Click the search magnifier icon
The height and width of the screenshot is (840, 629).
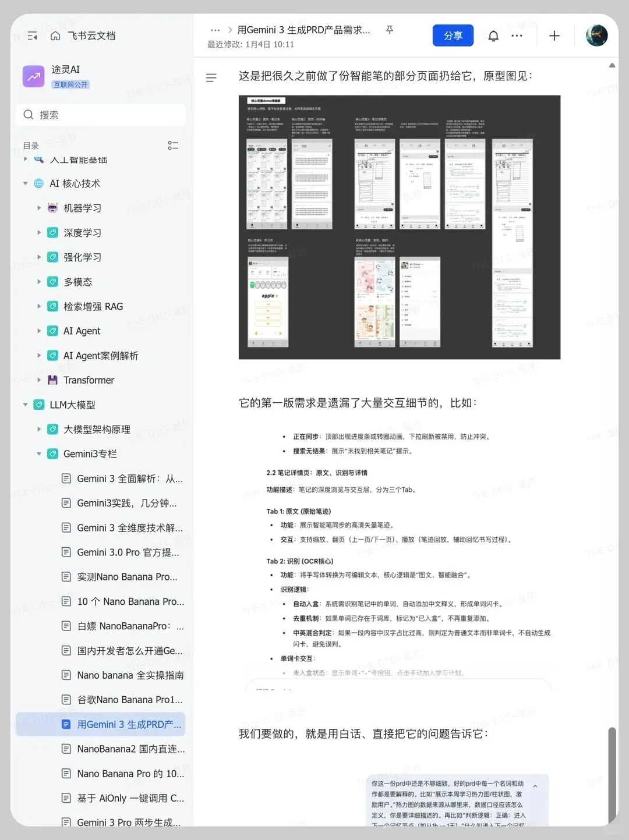click(28, 115)
